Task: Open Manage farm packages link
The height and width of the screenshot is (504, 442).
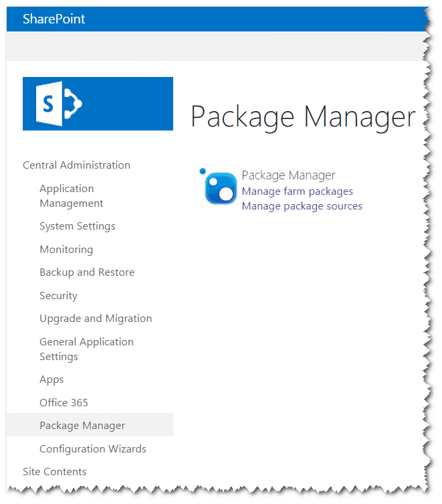Action: point(297,191)
